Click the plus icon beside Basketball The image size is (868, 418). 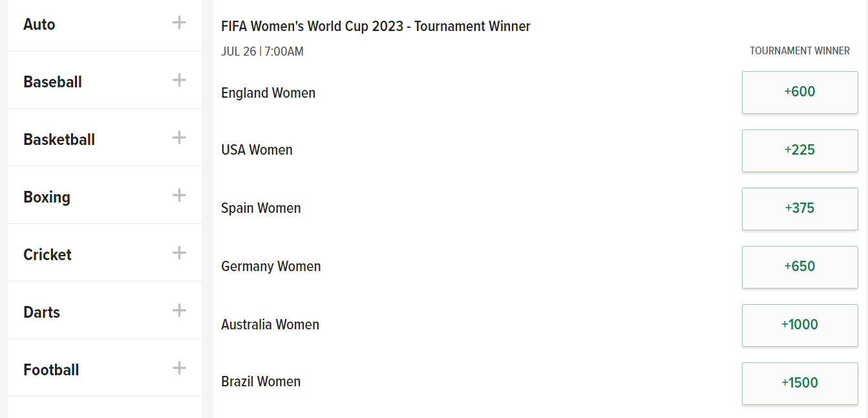click(x=179, y=138)
